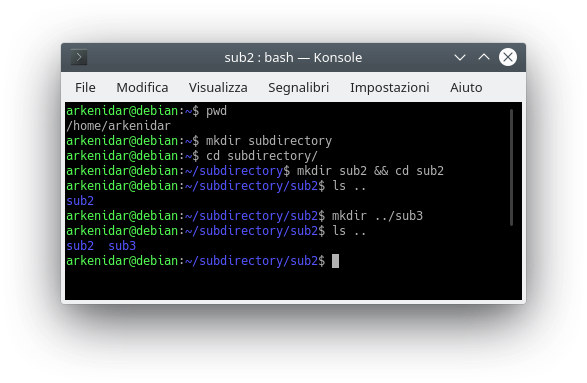The height and width of the screenshot is (383, 587).
Task: Open the Segnalibri menu
Action: [298, 88]
